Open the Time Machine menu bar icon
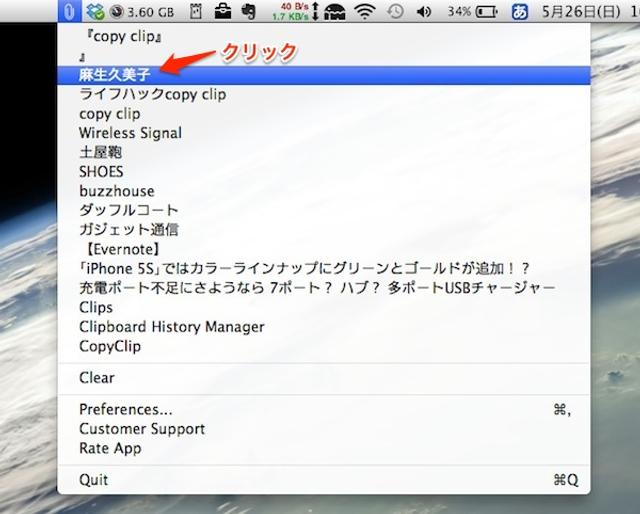The width and height of the screenshot is (640, 514). pyautogui.click(x=395, y=11)
